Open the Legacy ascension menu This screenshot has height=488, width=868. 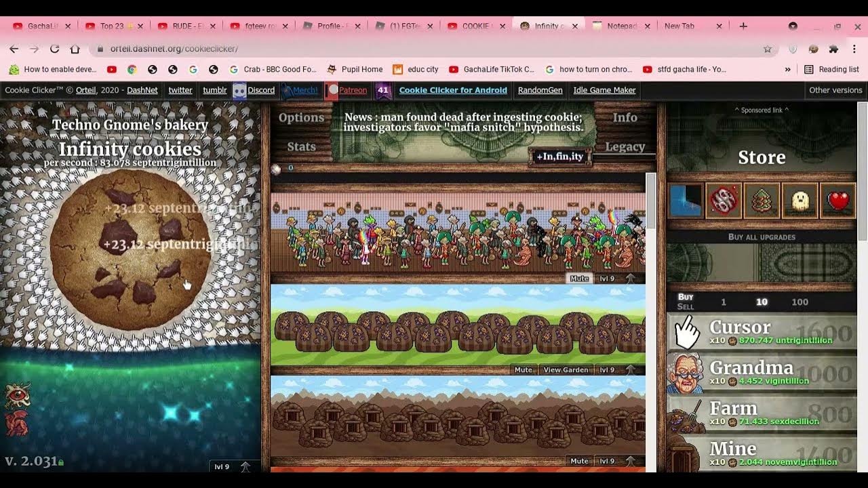click(625, 146)
